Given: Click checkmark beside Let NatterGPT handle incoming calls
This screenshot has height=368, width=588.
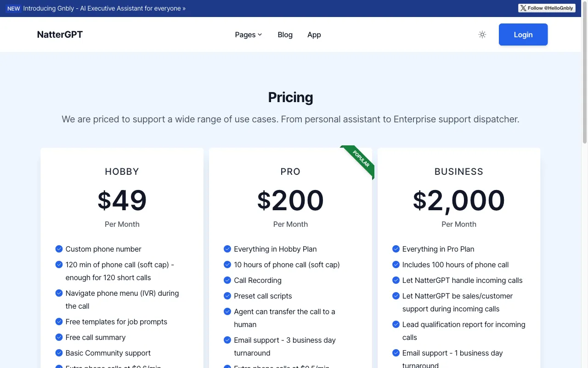Looking at the screenshot, I should (x=396, y=280).
